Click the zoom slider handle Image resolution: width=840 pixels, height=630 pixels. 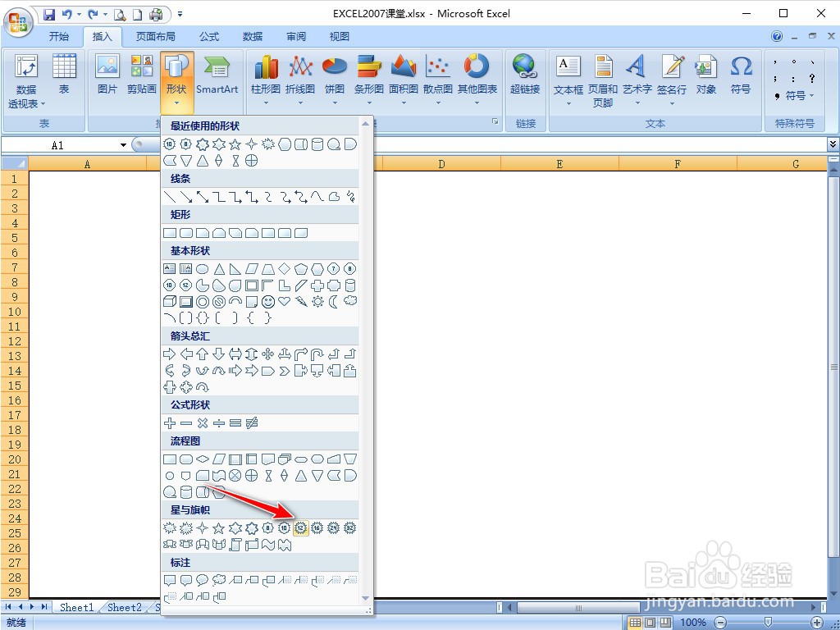click(x=768, y=623)
